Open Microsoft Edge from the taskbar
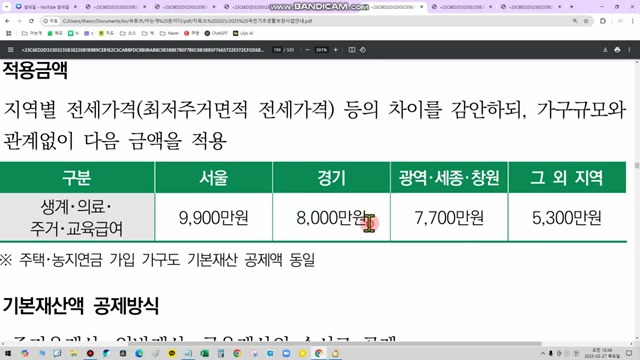 (x=139, y=353)
